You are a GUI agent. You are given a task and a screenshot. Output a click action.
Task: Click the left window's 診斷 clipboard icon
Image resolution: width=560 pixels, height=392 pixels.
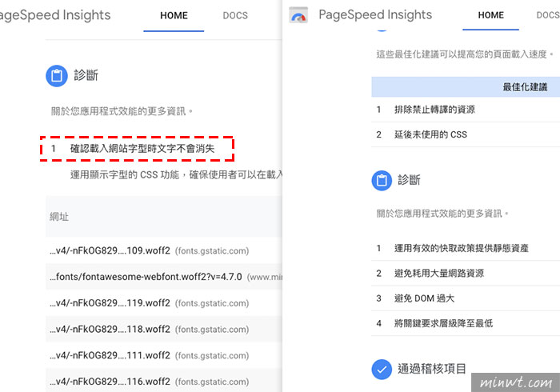[x=57, y=76]
